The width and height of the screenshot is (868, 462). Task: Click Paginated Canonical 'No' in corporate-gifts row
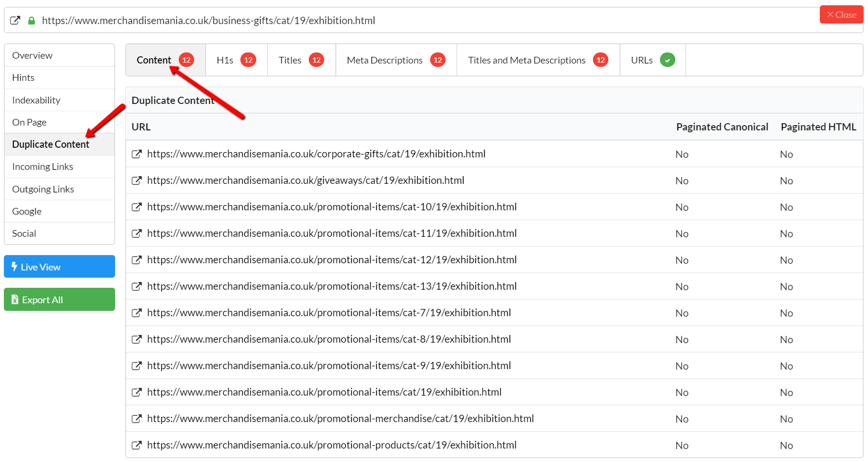tap(682, 154)
